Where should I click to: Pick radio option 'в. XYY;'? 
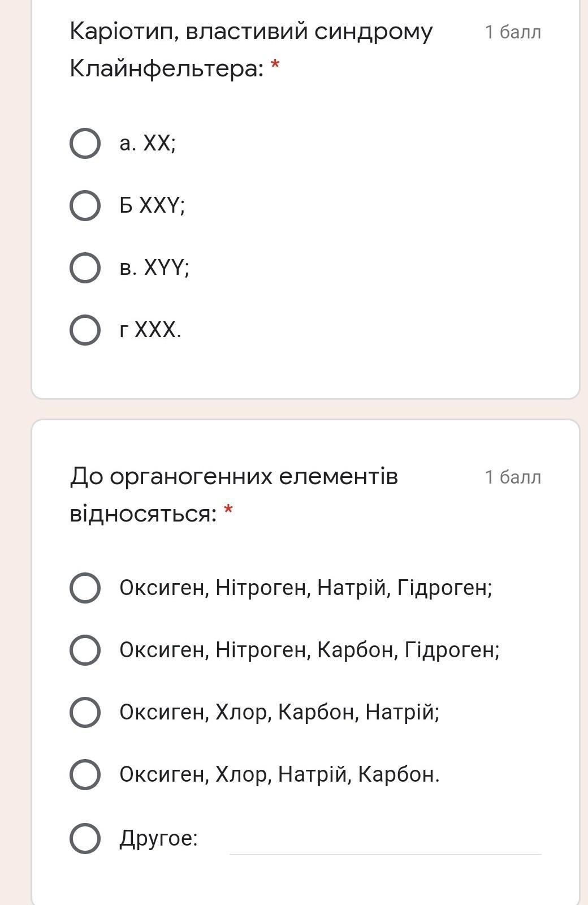click(x=85, y=268)
